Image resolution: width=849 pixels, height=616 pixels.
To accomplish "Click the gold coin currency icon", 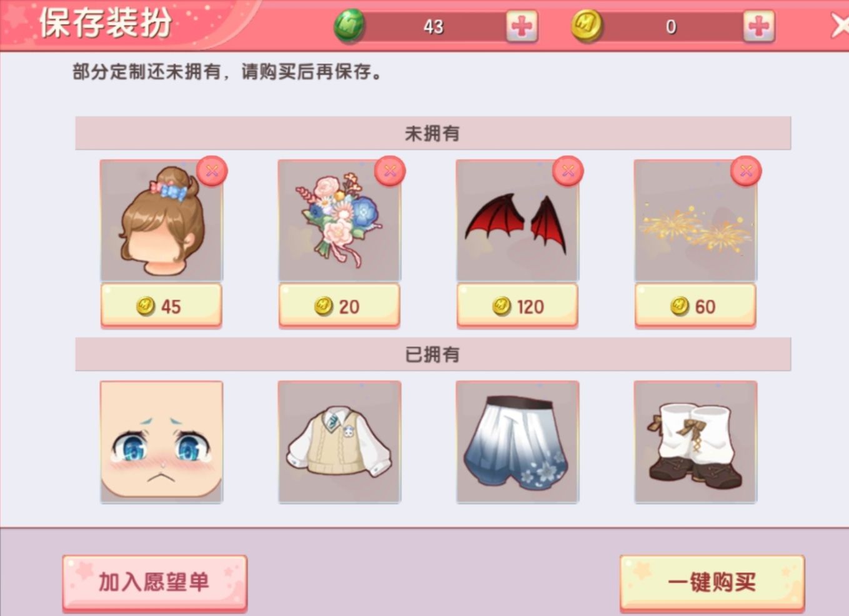I will point(586,26).
